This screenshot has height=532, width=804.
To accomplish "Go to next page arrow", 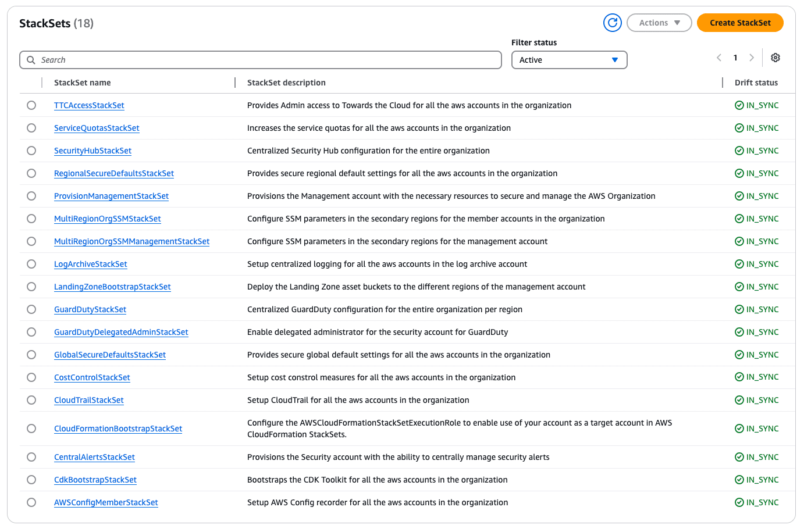I will click(x=752, y=58).
